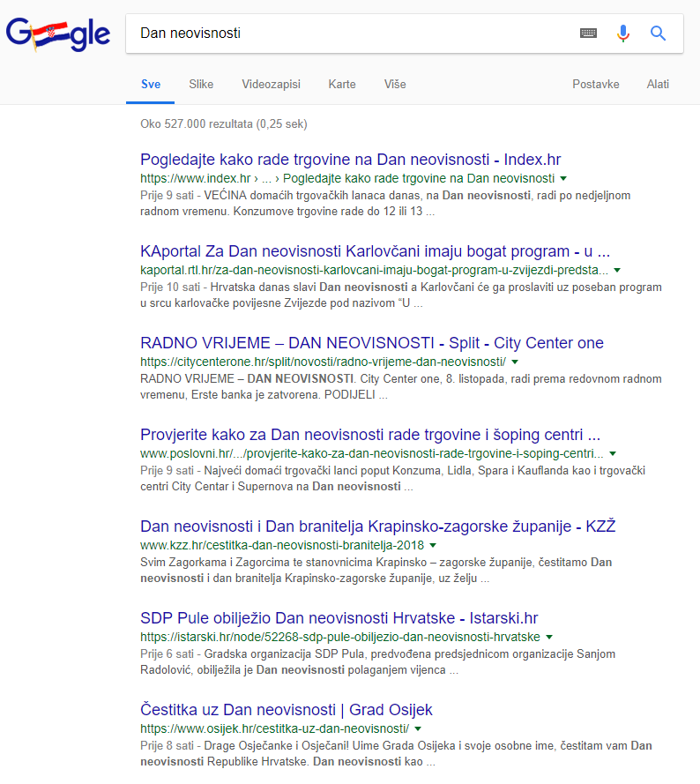Expand dropdown arrow next to index.hr URL
700x784 pixels.
(563, 178)
